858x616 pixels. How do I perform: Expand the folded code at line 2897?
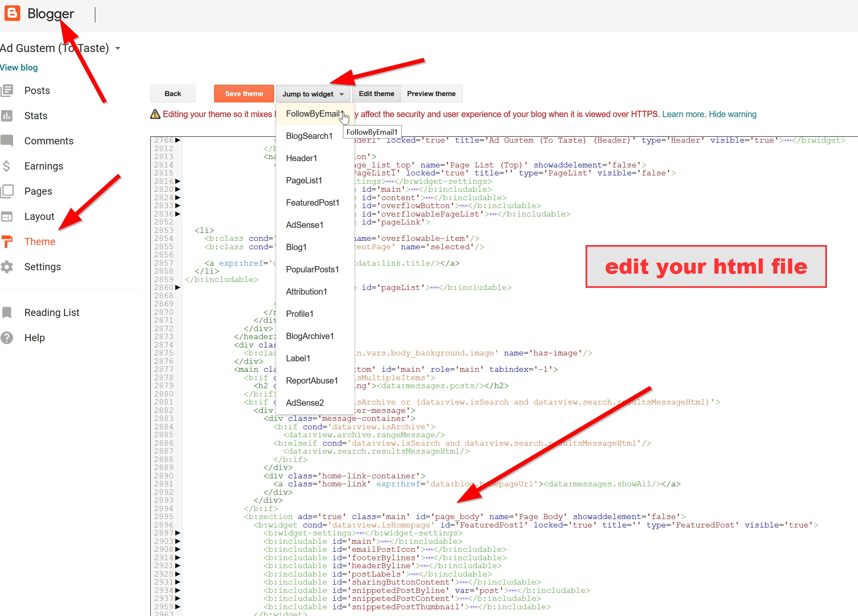[x=178, y=533]
